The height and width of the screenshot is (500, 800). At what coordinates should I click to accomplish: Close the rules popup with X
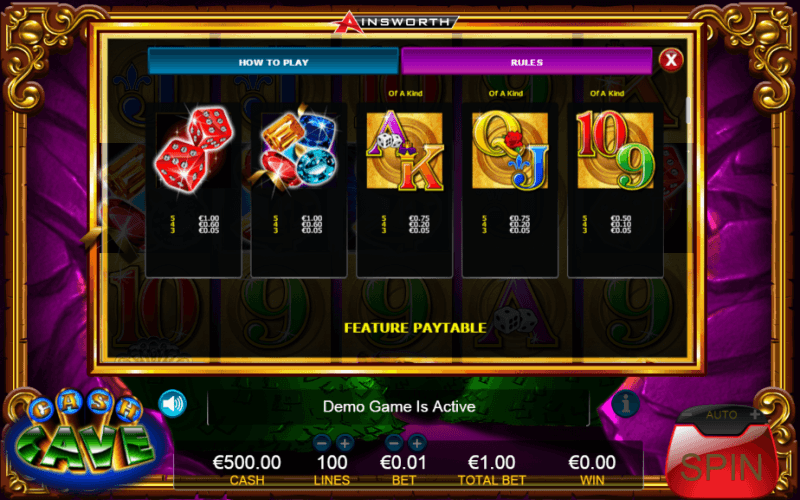[671, 61]
